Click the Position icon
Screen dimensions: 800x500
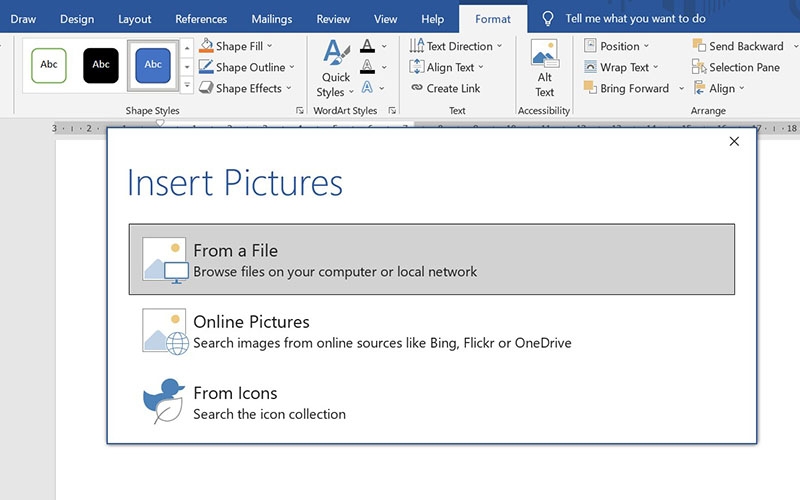[590, 46]
